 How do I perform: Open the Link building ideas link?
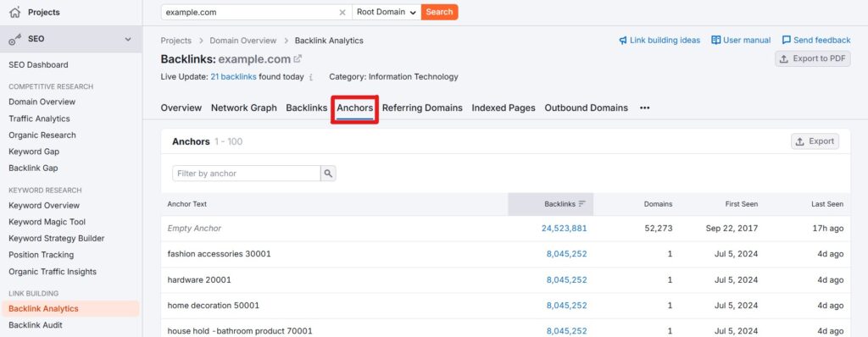[x=659, y=41]
